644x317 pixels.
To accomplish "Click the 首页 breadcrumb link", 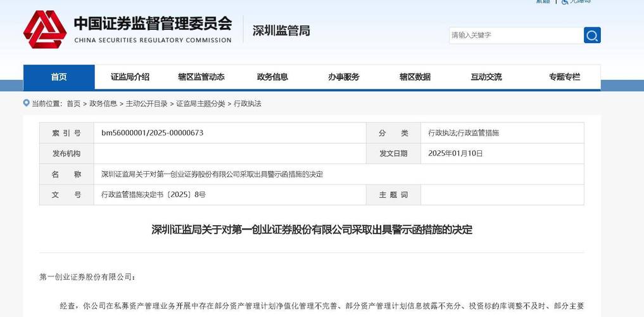I will 73,103.
